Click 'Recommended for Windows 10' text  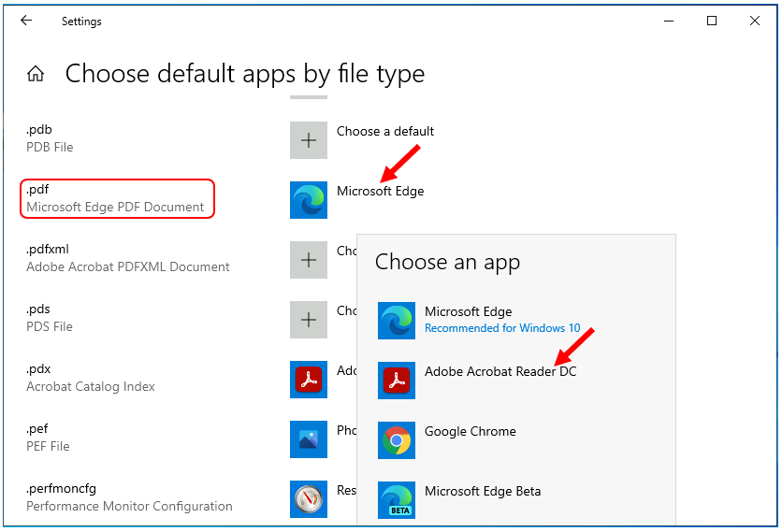(x=502, y=328)
